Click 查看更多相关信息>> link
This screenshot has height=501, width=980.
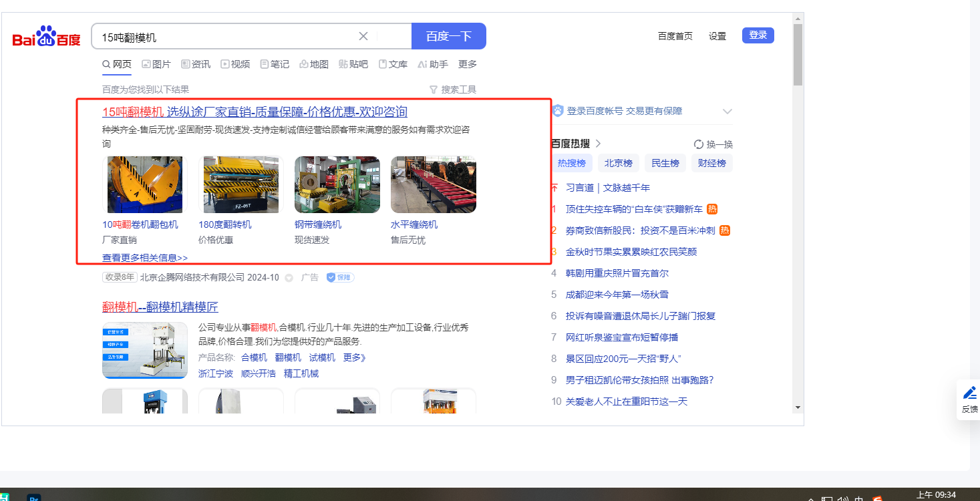pyautogui.click(x=145, y=257)
